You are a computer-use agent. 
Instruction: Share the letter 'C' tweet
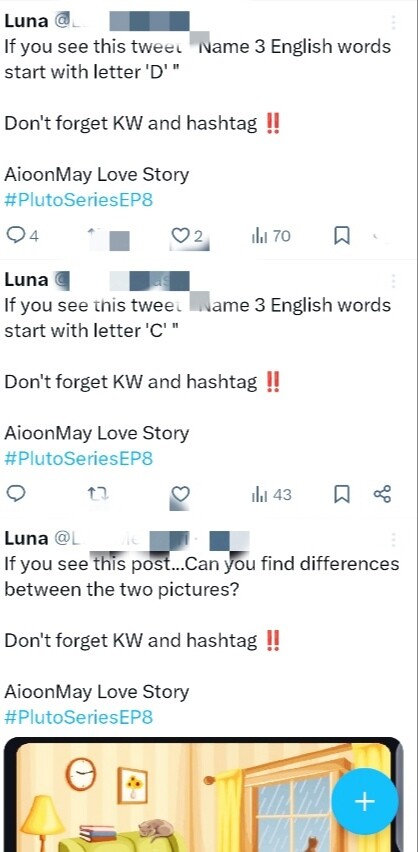(382, 494)
